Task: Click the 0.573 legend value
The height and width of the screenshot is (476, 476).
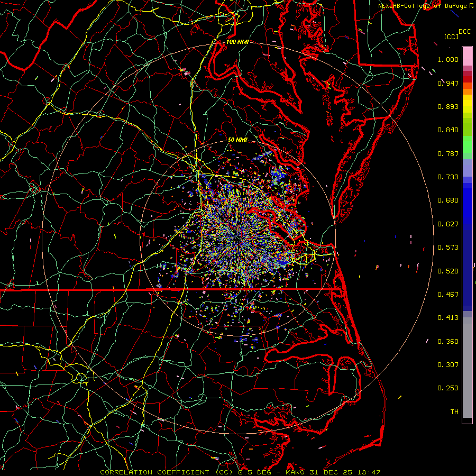Action: tap(448, 248)
